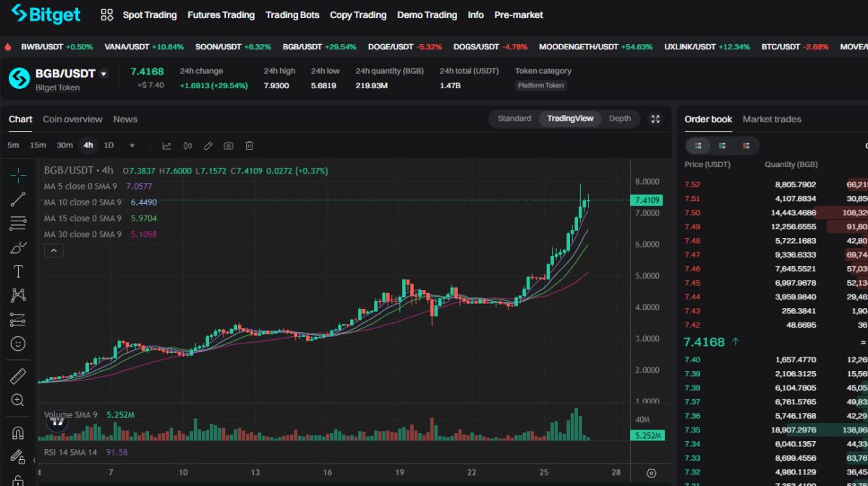Click the camera snapshot icon
Viewport: 868px width, 486px height.
pos(229,145)
